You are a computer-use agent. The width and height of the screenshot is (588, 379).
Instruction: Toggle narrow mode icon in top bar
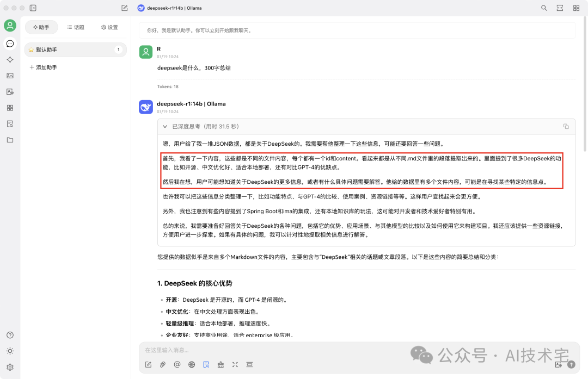click(x=560, y=8)
